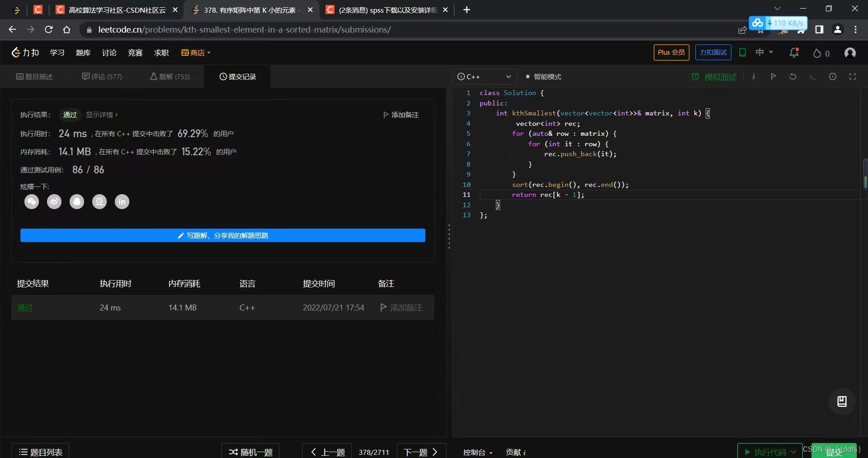Enter fullscreen editor mode

853,76
